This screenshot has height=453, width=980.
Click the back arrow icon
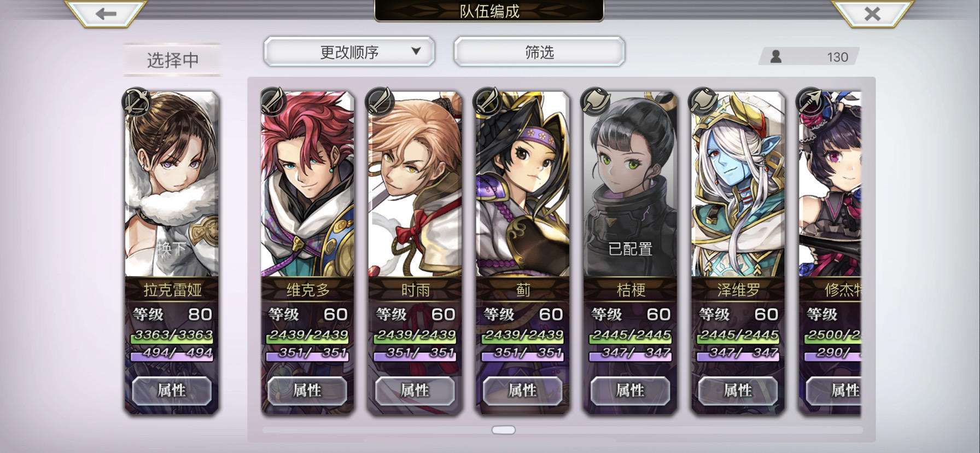pos(106,14)
